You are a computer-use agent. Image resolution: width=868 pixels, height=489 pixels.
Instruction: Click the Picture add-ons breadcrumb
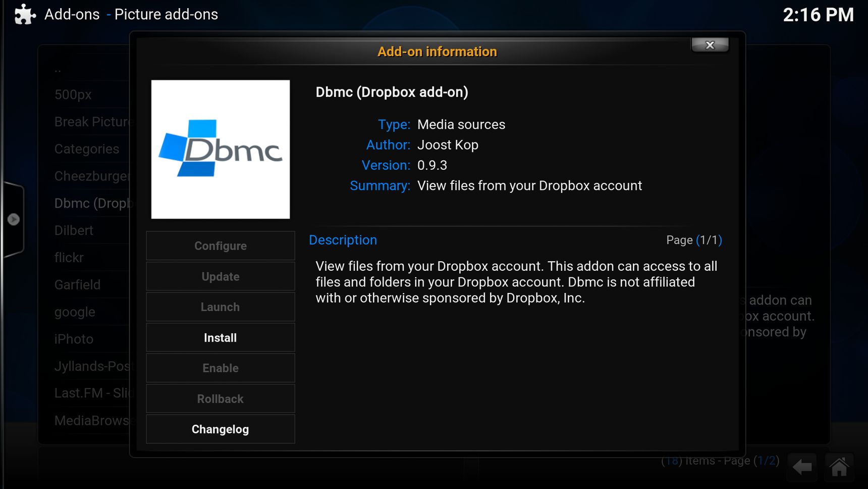(x=166, y=14)
